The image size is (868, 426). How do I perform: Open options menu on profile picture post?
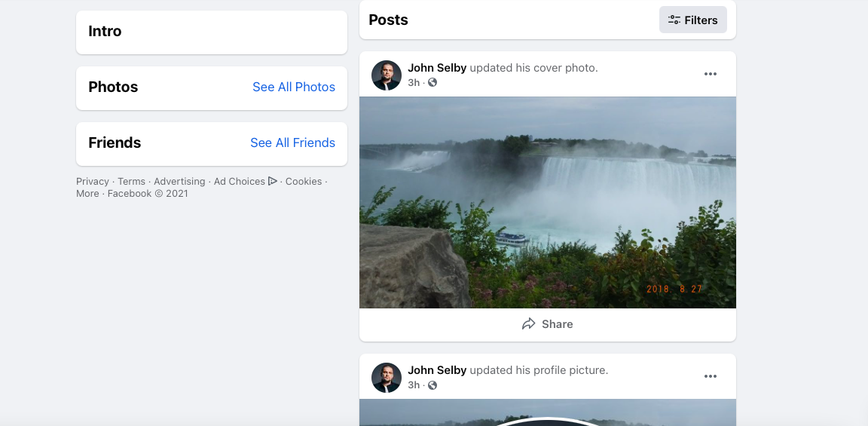[x=710, y=376]
